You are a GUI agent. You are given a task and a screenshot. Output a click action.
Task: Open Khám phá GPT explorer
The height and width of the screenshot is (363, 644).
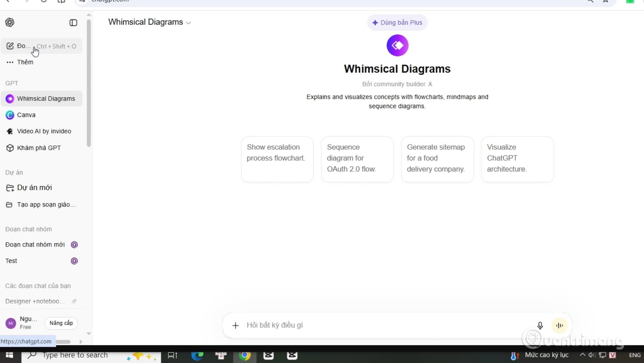click(x=42, y=148)
